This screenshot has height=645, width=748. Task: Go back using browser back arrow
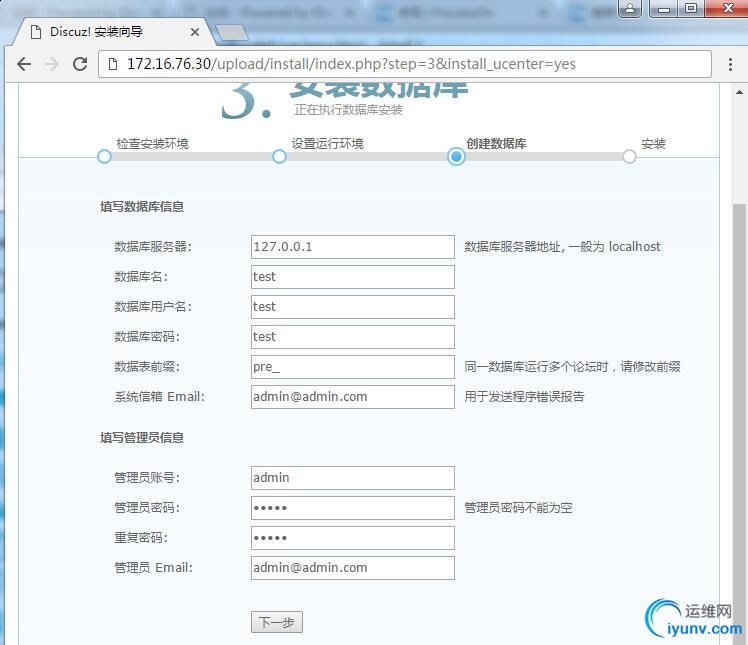point(24,64)
